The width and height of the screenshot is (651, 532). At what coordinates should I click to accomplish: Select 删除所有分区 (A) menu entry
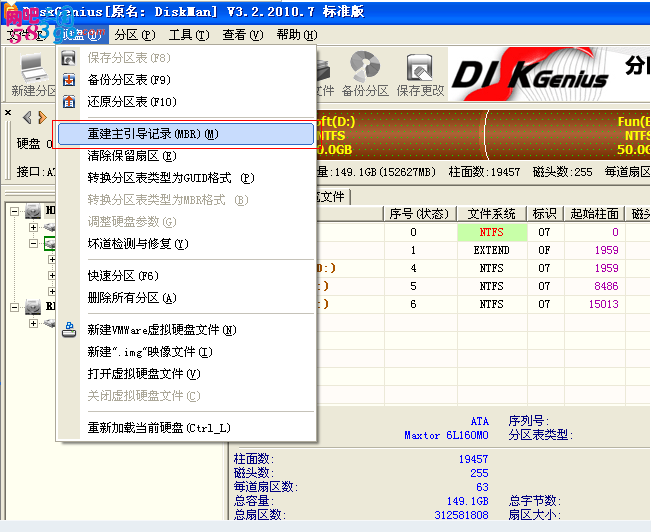click(x=186, y=298)
